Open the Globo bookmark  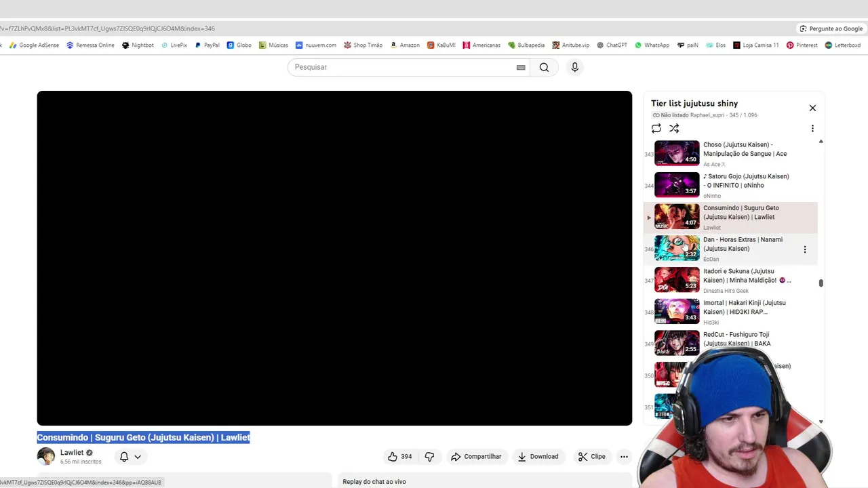pyautogui.click(x=239, y=45)
